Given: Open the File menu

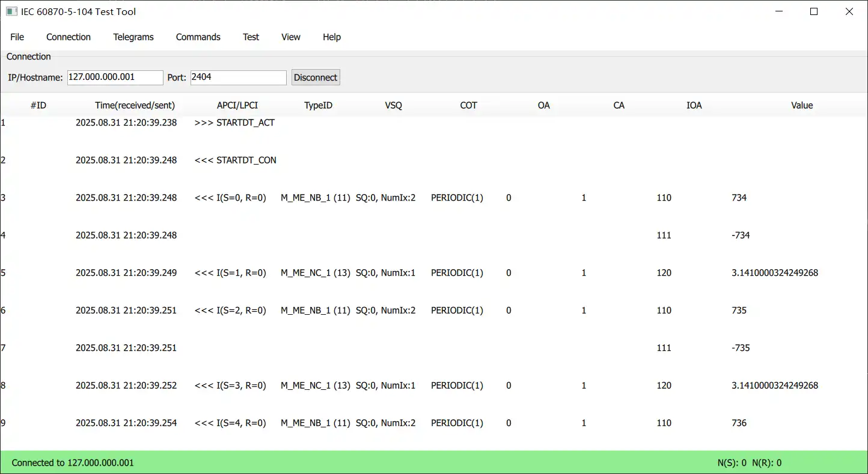Looking at the screenshot, I should (x=17, y=37).
